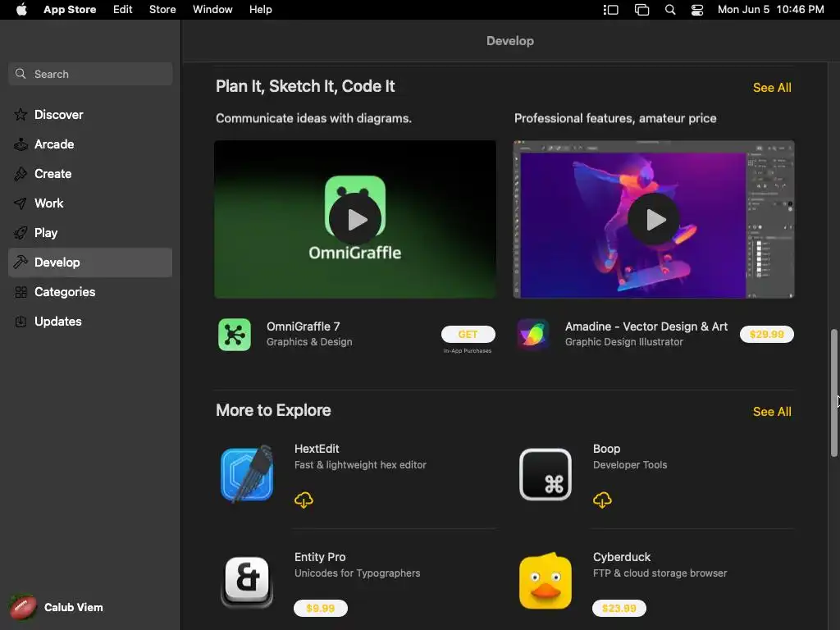The image size is (840, 630).
Task: Open Entity Pro app title
Action: click(x=320, y=557)
